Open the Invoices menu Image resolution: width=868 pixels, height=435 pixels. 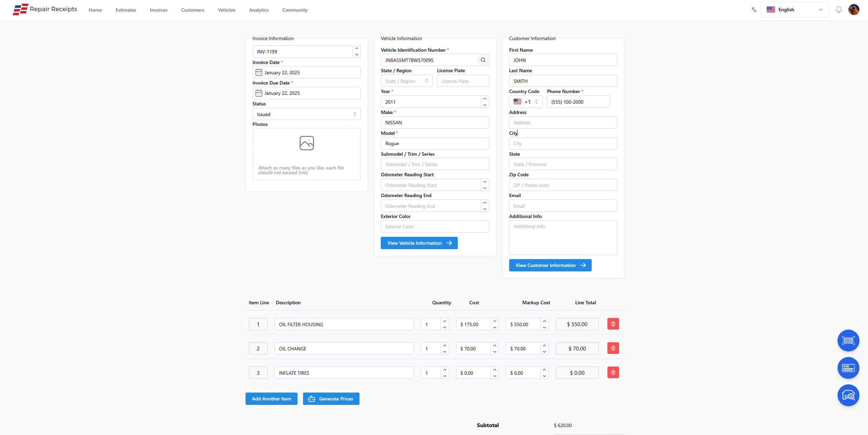pyautogui.click(x=159, y=10)
